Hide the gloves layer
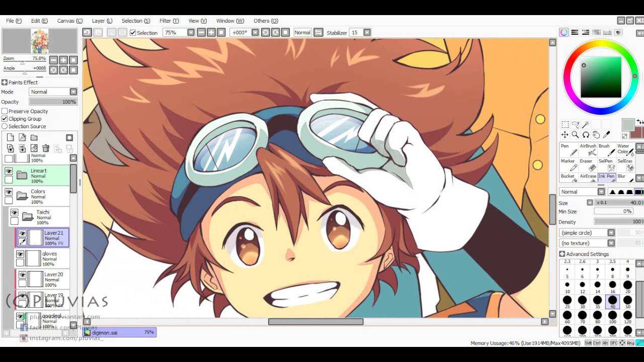This screenshot has width=644, height=362. tap(20, 255)
